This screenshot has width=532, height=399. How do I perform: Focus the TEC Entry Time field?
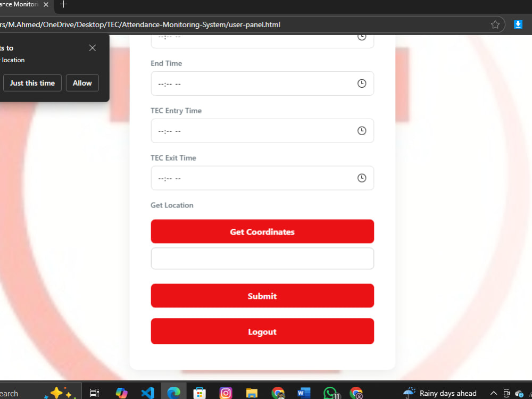pyautogui.click(x=262, y=131)
